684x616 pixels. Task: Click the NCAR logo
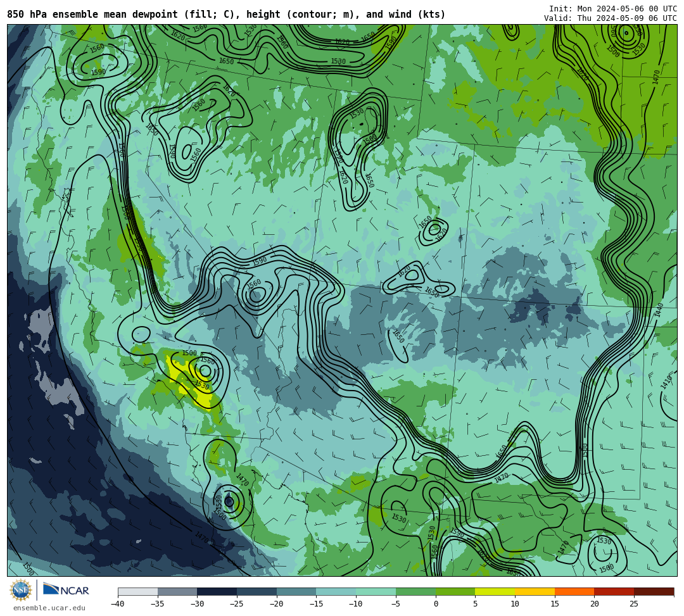pos(66,590)
